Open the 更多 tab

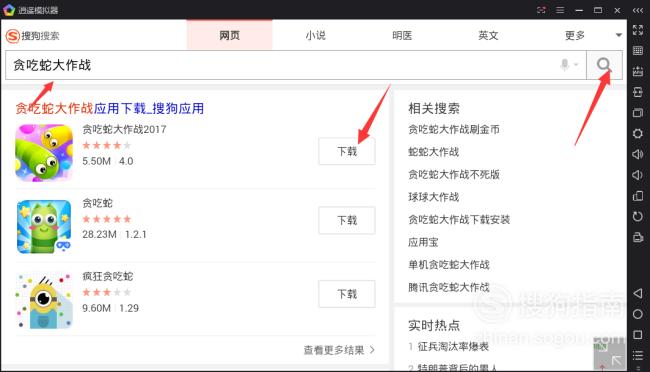click(x=575, y=35)
